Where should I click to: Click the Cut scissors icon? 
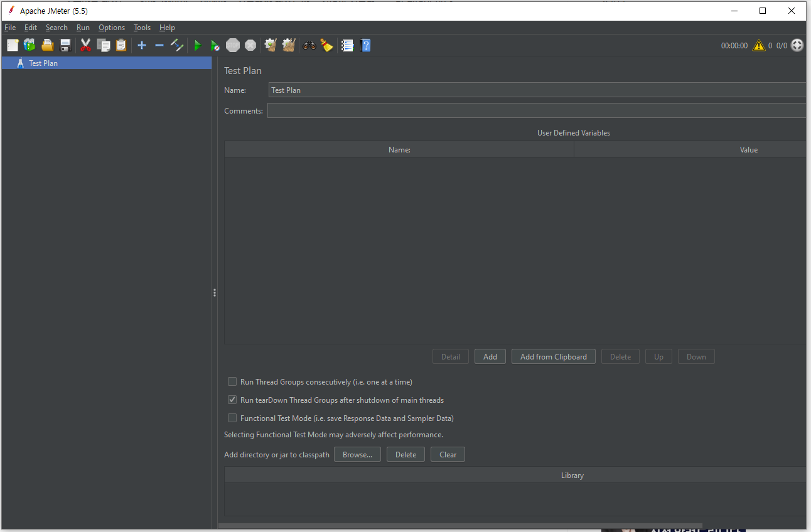click(x=86, y=45)
